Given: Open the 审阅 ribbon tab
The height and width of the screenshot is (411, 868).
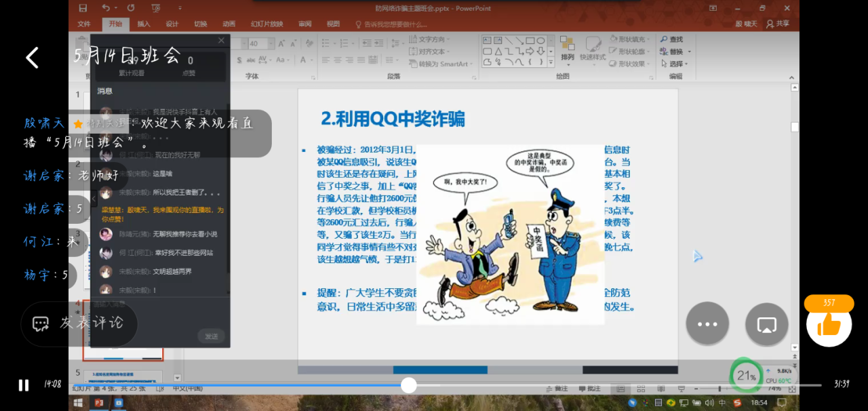Looking at the screenshot, I should 305,24.
